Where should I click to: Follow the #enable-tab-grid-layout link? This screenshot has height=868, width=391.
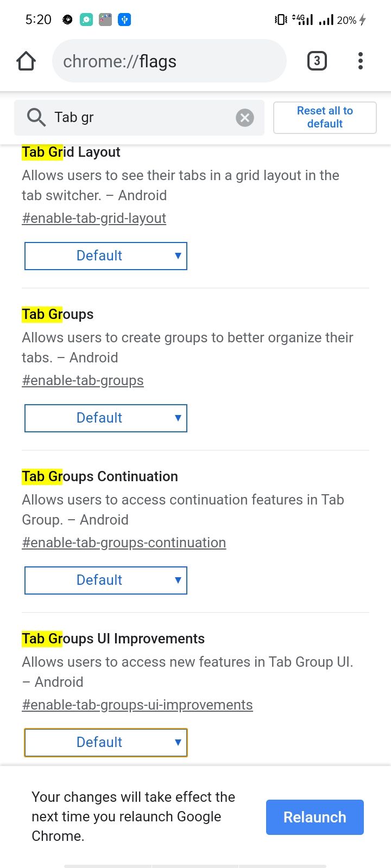[94, 219]
